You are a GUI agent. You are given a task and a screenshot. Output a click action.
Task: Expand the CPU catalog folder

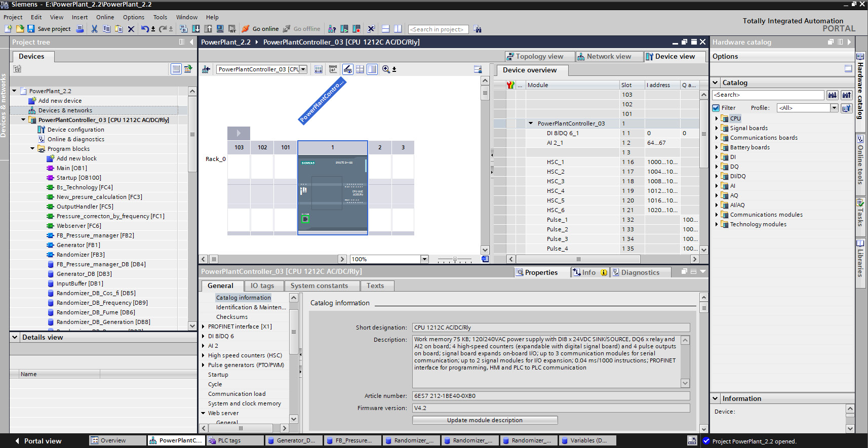click(717, 118)
